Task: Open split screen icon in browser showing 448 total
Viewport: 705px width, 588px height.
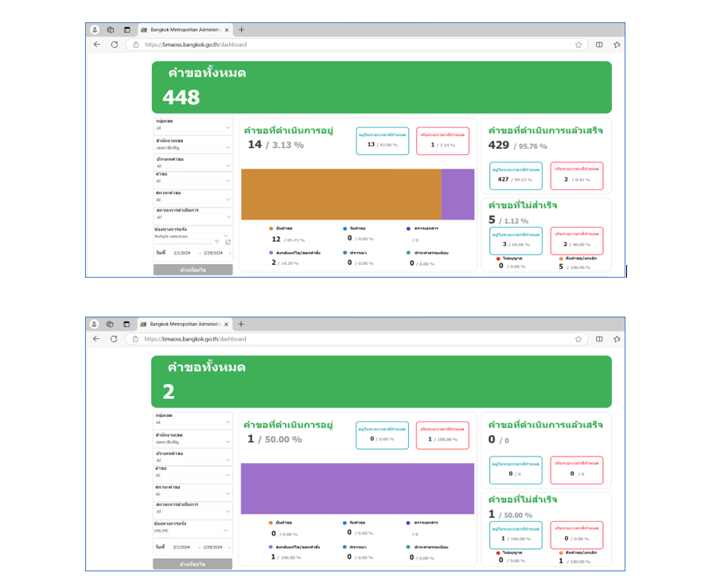Action: [x=599, y=45]
